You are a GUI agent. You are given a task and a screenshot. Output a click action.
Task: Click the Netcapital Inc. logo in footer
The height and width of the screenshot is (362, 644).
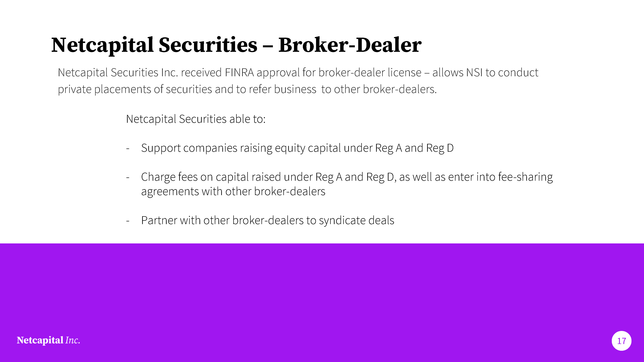click(48, 340)
